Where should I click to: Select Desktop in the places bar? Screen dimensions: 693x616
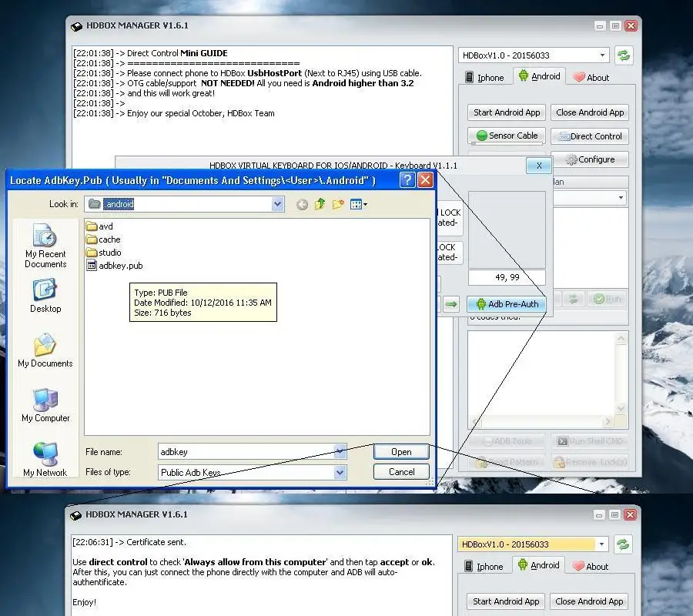coord(45,295)
